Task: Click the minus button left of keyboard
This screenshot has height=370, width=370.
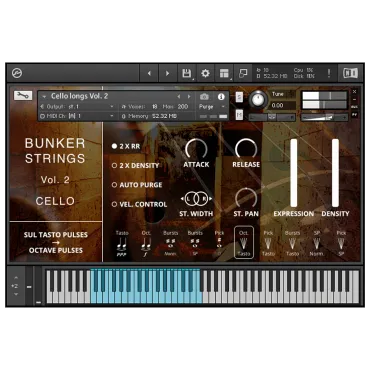Action: [x=29, y=287]
